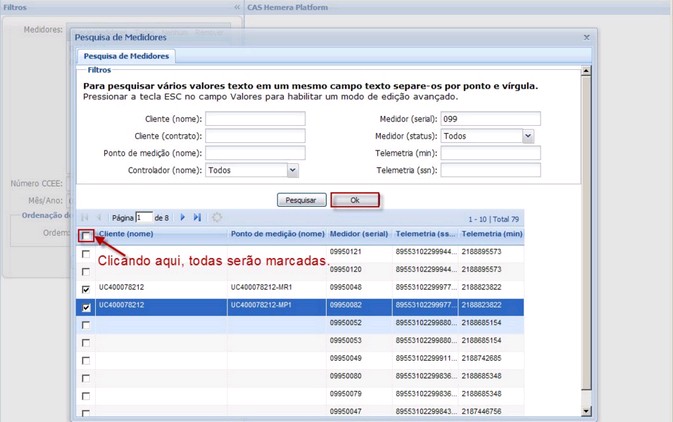
Task: Select the checkbox for meter 09950053
Action: click(87, 341)
